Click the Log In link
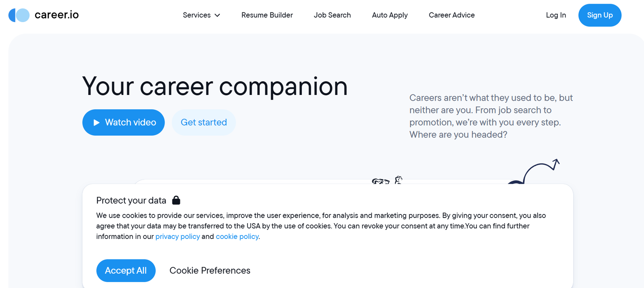The image size is (644, 288). coord(556,15)
